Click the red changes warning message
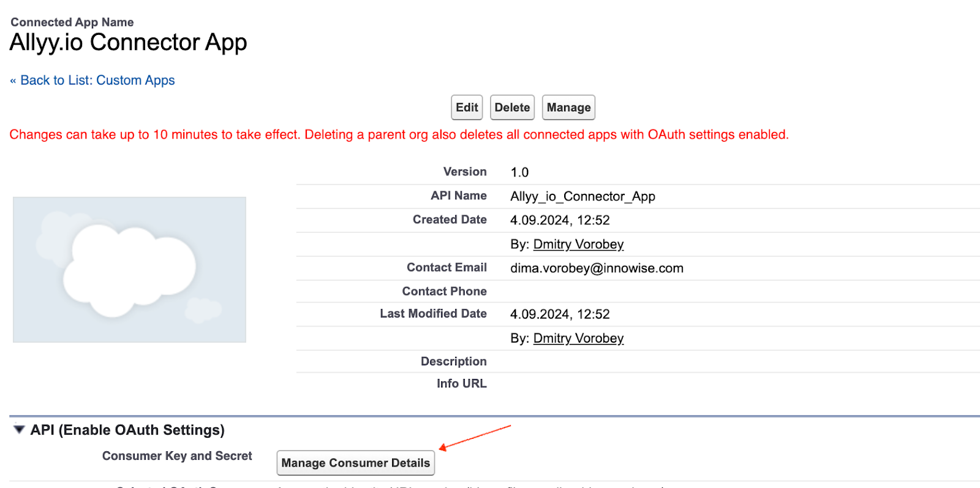Screen dimensions: 980x488 [399, 134]
